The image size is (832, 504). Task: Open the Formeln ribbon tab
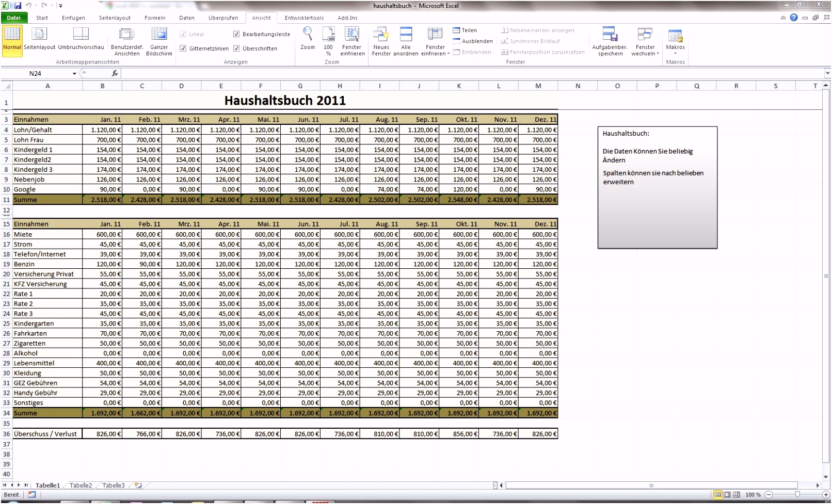pyautogui.click(x=155, y=18)
